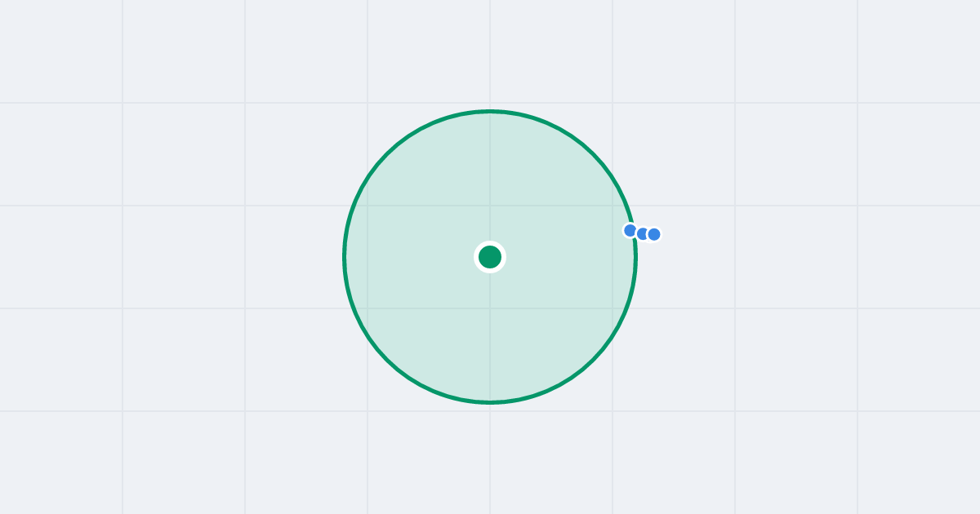Click the upper-right arc of the green circle outline

[x=593, y=154]
